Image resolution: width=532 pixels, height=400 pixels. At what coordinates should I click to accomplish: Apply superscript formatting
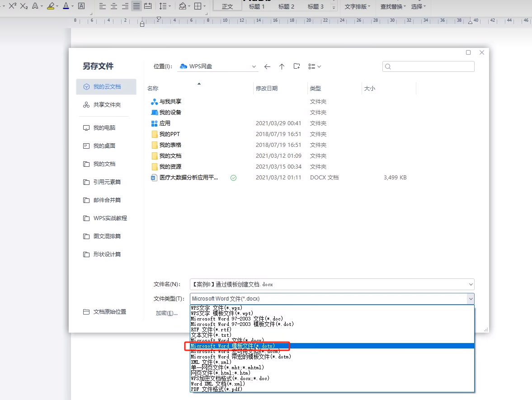(13, 6)
